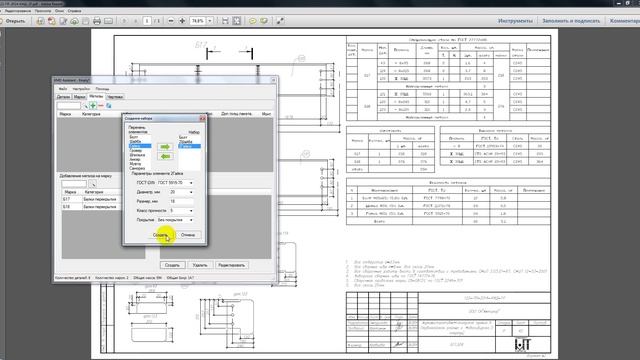Click the green left arrow to remove element
The image size is (640, 360).
click(165, 156)
